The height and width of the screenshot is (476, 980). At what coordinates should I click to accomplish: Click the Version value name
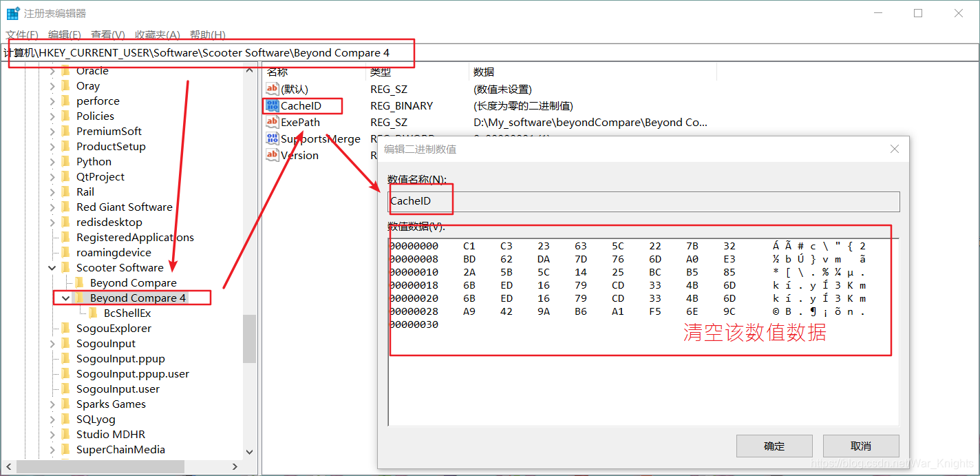299,155
